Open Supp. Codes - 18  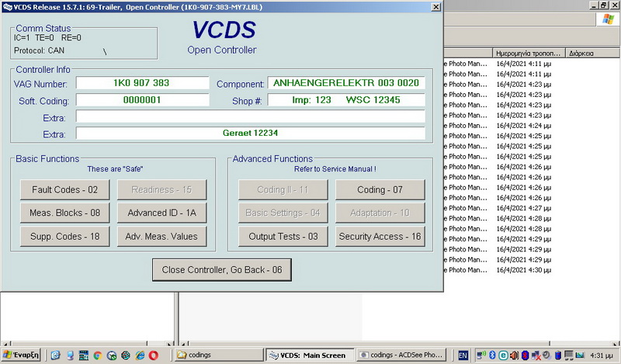pos(64,237)
